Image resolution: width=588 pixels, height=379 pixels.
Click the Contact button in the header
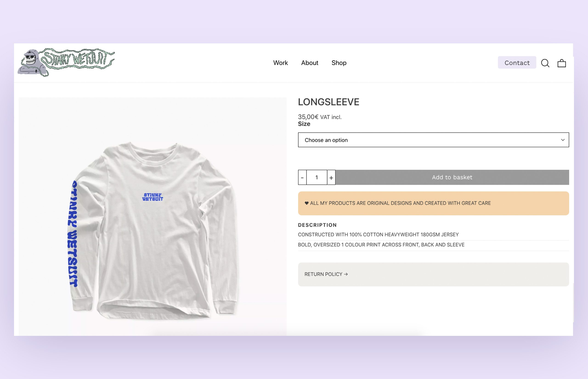click(517, 62)
